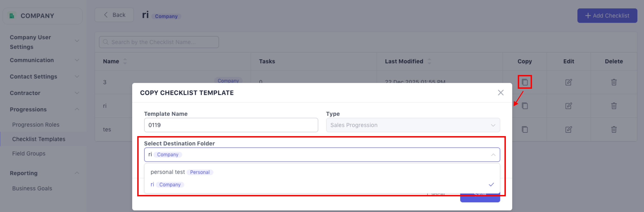Click delete icon in the tes row
Viewport: 644px width, 212px height.
click(613, 129)
